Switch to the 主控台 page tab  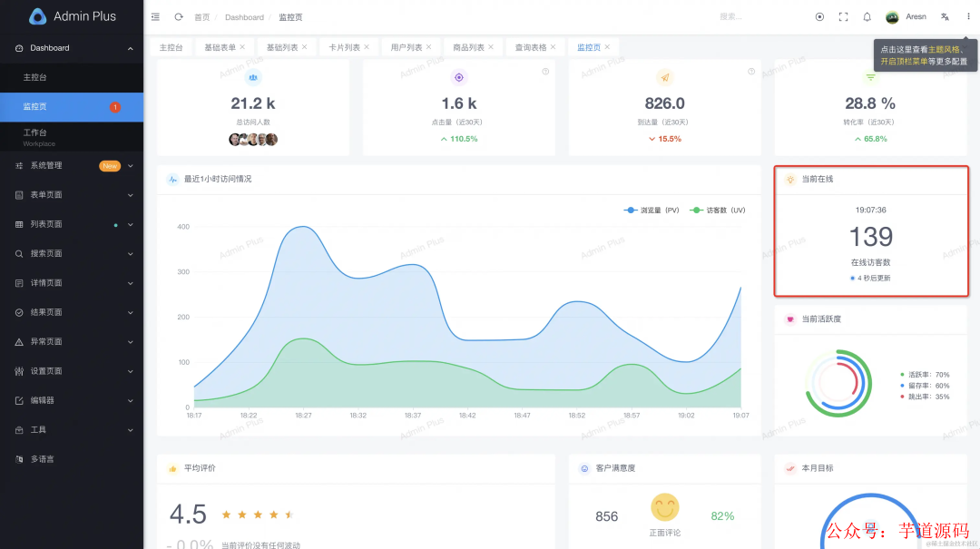(x=171, y=47)
